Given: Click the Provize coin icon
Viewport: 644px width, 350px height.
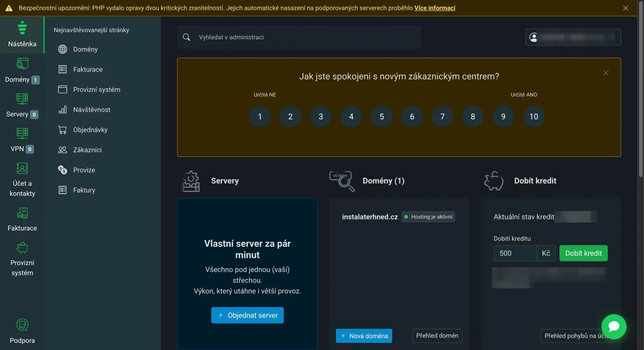Looking at the screenshot, I should tap(63, 170).
